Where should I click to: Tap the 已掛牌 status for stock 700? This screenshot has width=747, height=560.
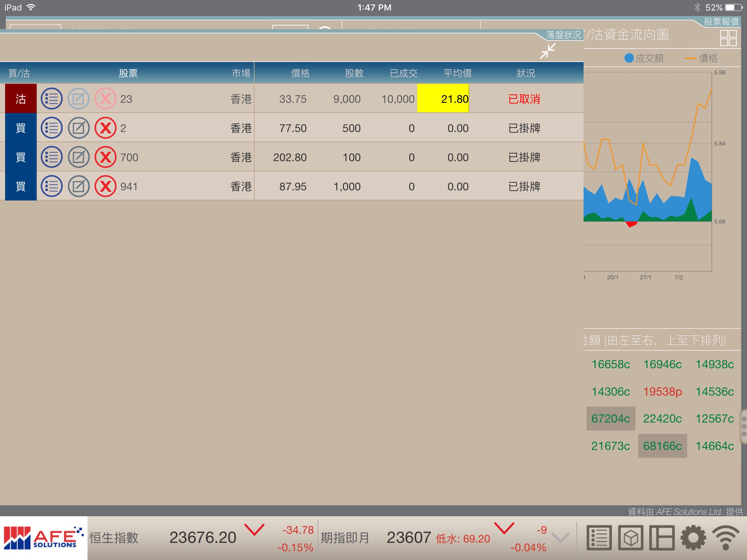coord(524,157)
